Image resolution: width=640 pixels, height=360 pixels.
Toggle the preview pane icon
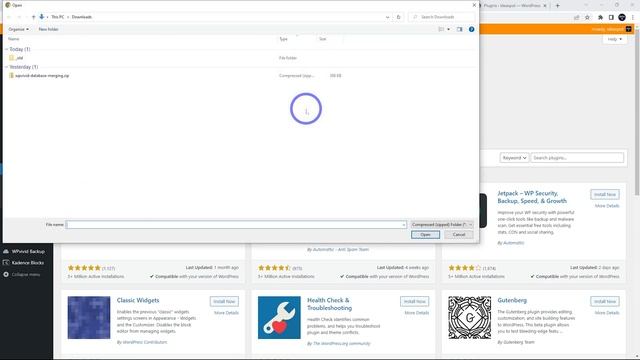coord(460,29)
